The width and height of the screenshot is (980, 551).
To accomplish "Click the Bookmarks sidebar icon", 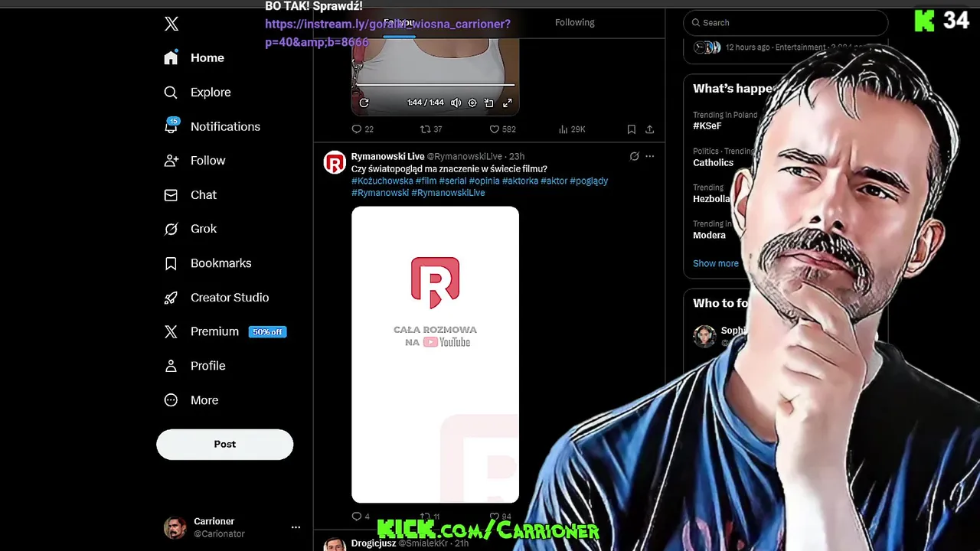I will [171, 263].
